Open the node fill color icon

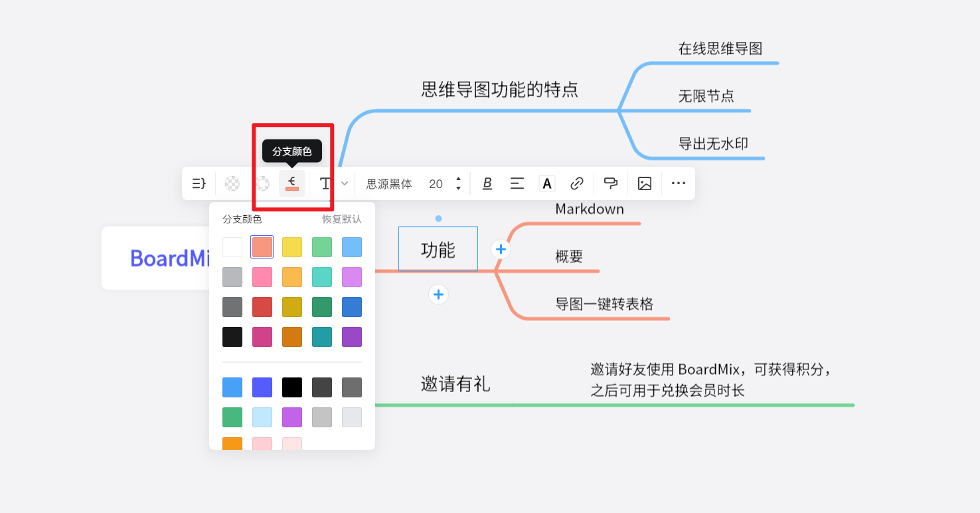232,183
